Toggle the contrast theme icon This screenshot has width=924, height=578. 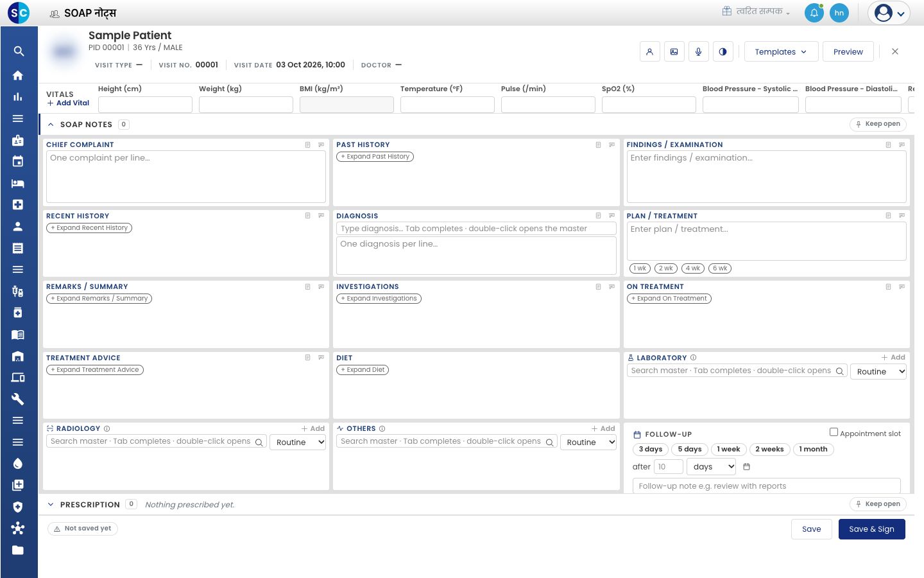click(723, 52)
